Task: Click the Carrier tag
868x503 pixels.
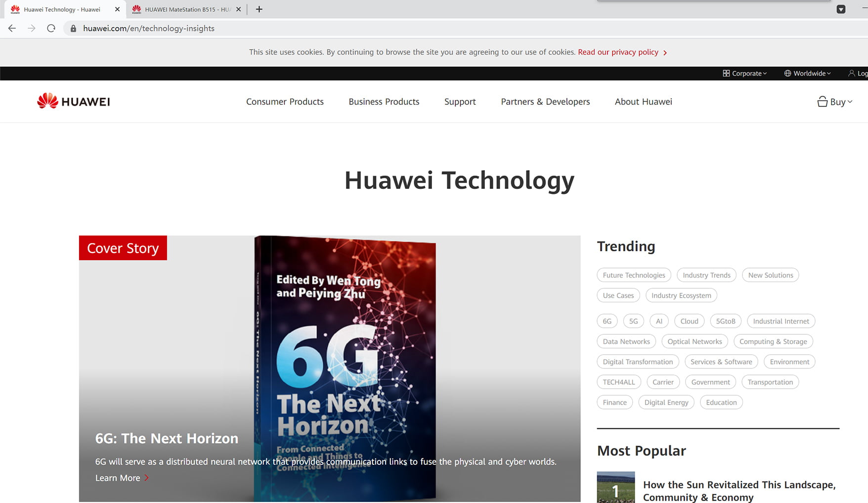Action: pos(663,382)
